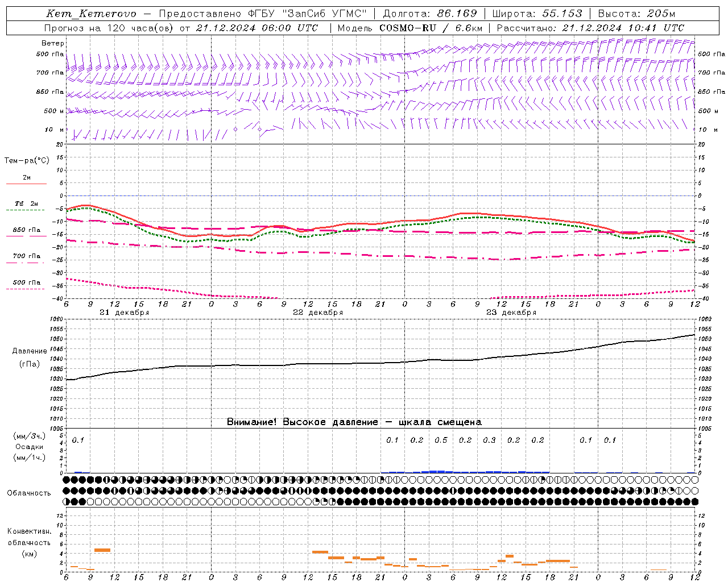Image resolution: width=728 pixels, height=582 pixels.
Task: Select the (мм/3ч.) precipitation unit label
Action: point(30,436)
